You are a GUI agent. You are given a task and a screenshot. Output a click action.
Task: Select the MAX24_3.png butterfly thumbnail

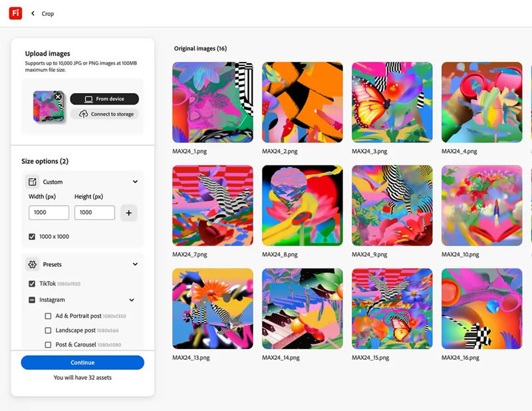[392, 102]
